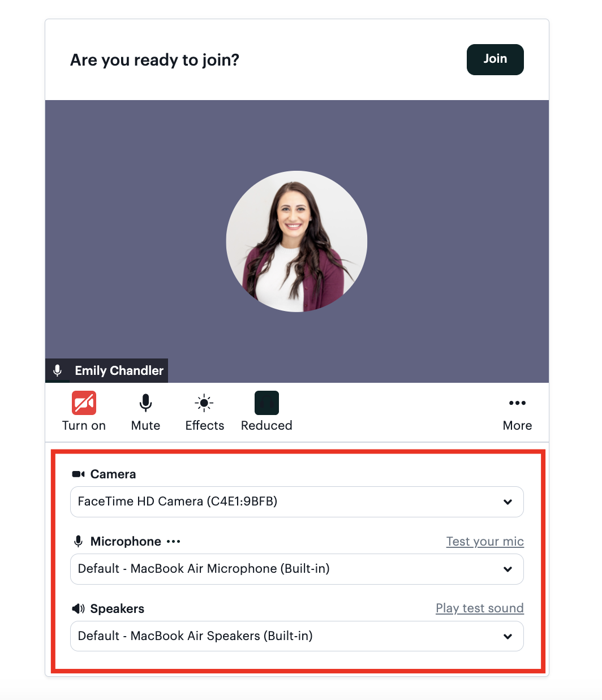
Task: Click the Reduced video quality icon
Action: [x=266, y=403]
